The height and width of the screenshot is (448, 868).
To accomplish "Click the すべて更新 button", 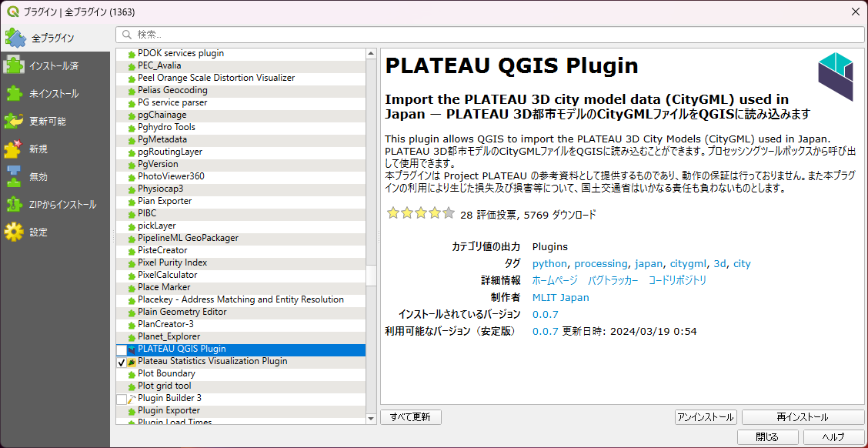I will click(x=411, y=417).
